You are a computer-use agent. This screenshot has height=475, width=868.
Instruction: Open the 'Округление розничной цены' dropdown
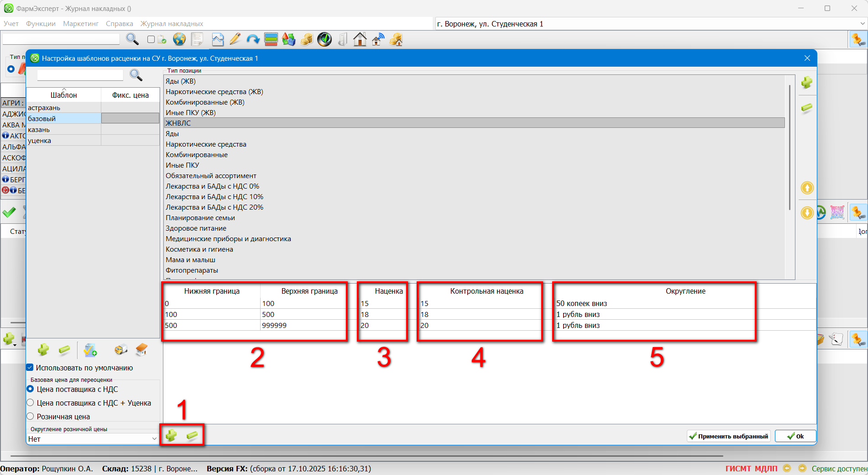tap(154, 438)
